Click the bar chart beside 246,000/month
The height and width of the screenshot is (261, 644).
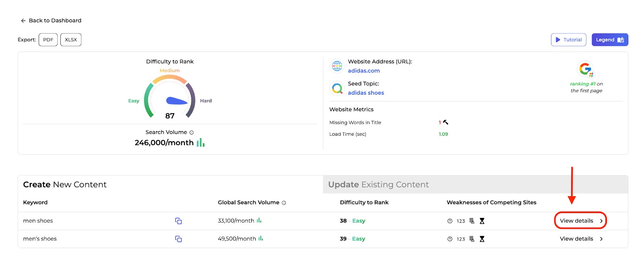coord(200,143)
